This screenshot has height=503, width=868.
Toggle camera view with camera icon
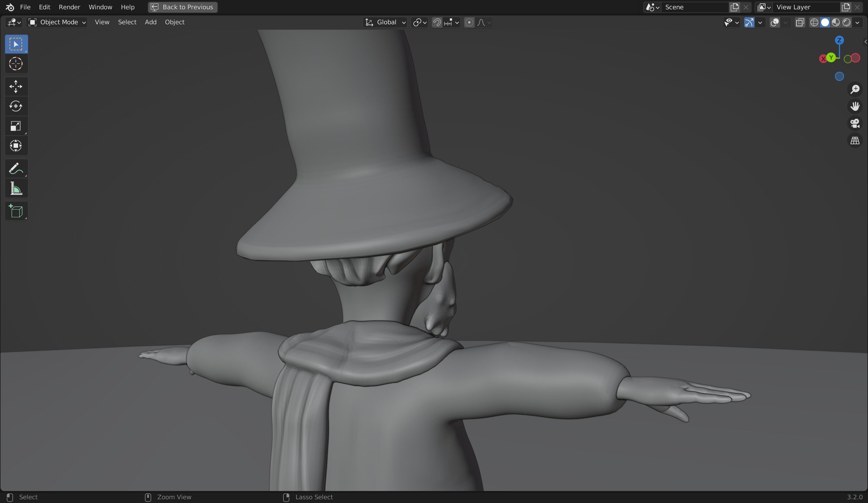click(x=855, y=124)
